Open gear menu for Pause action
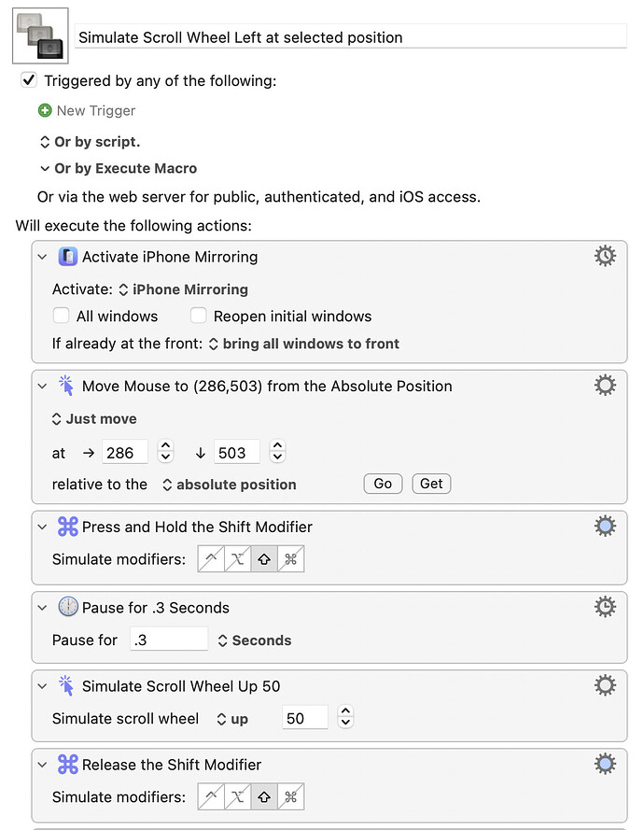The height and width of the screenshot is (830, 644). click(x=605, y=607)
